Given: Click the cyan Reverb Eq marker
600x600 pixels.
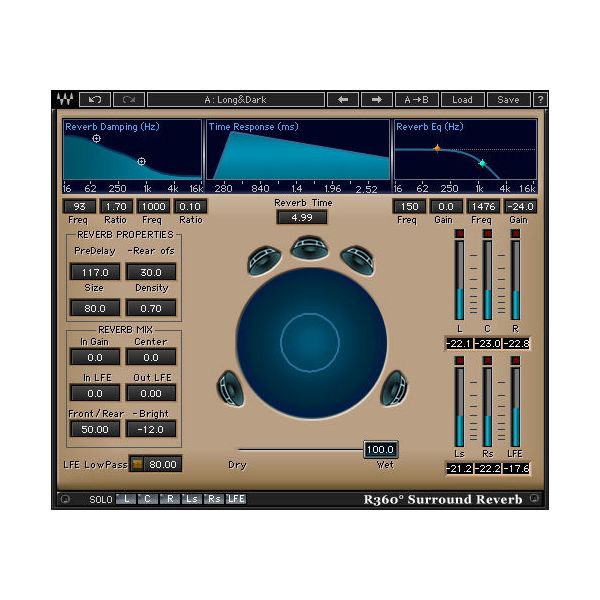Looking at the screenshot, I should coord(483,163).
